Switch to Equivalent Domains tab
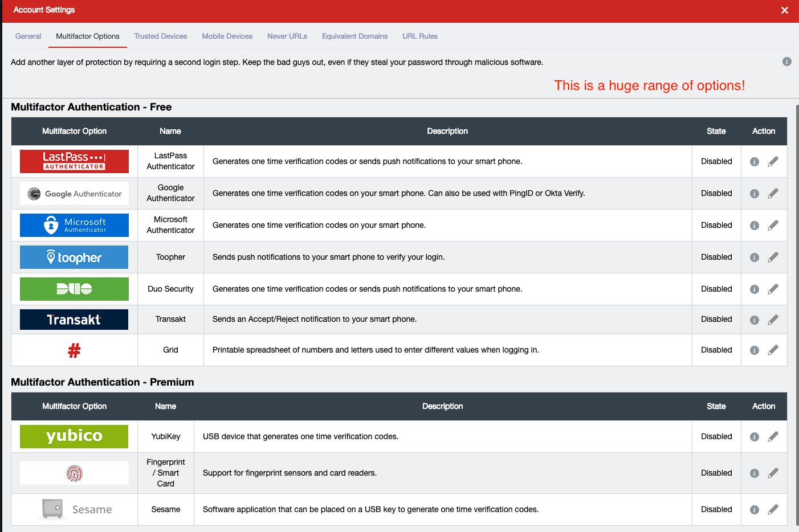 pos(354,36)
